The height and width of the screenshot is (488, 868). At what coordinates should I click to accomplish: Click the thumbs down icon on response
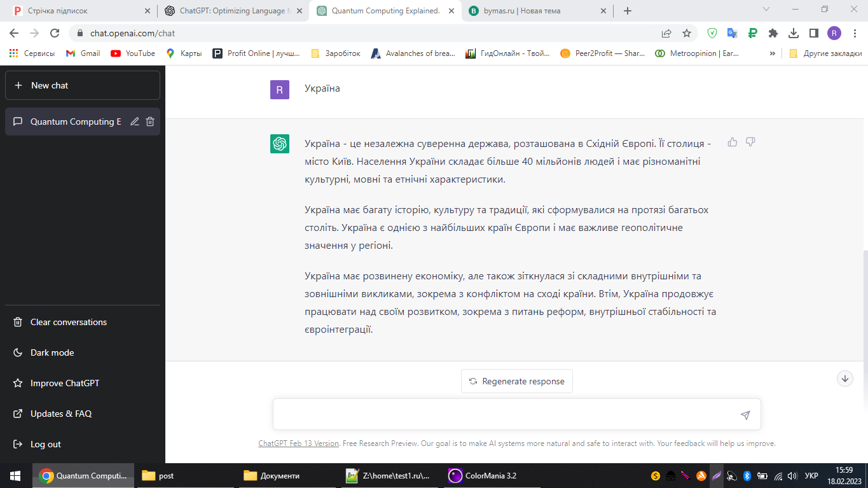point(750,142)
